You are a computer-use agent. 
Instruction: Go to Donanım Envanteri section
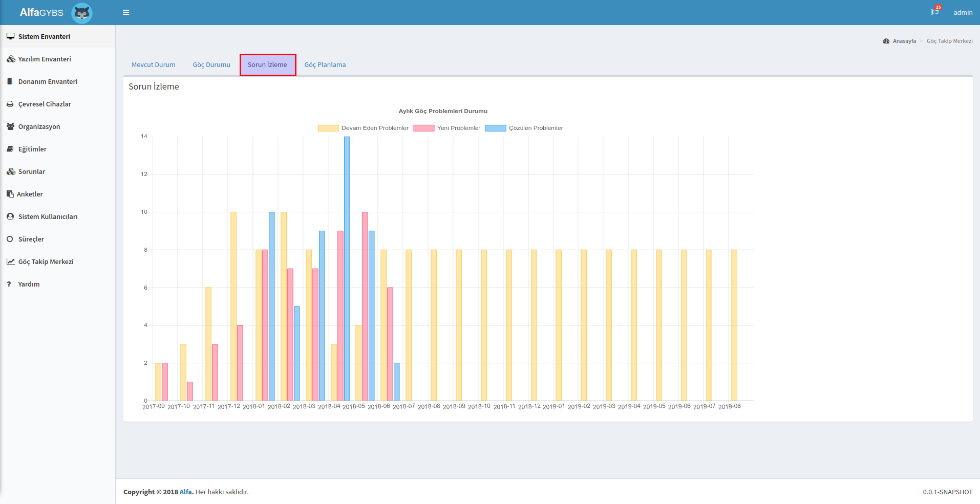57,81
